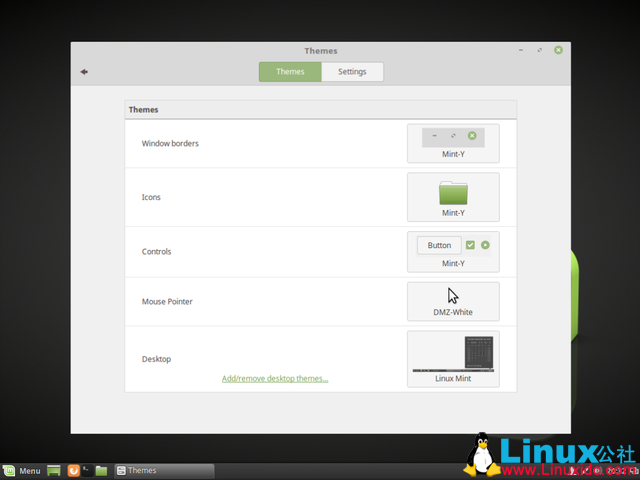Screen dimensions: 640x480
Task: Launch Terminal from the panel
Action: tap(87, 471)
